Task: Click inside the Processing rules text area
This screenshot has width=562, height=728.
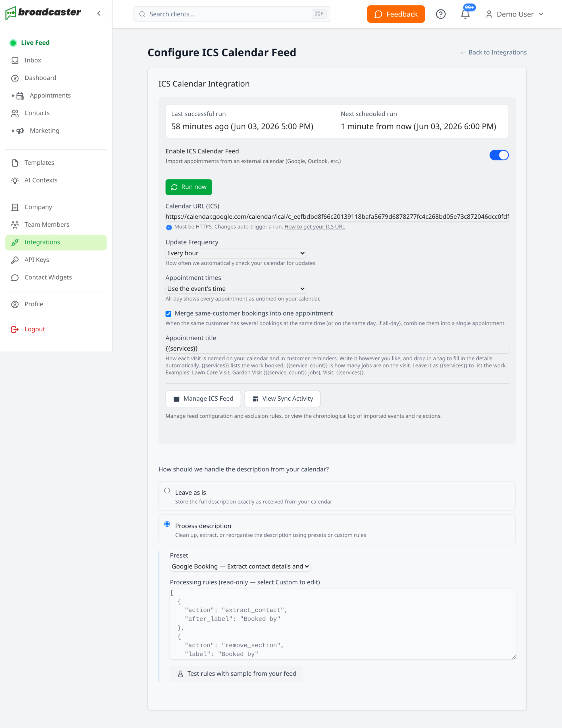Action: [x=343, y=624]
